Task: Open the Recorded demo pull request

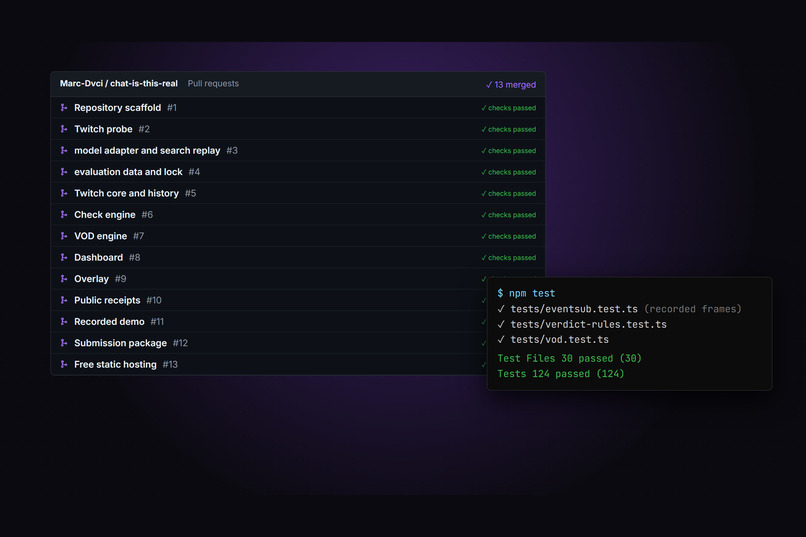Action: [109, 322]
